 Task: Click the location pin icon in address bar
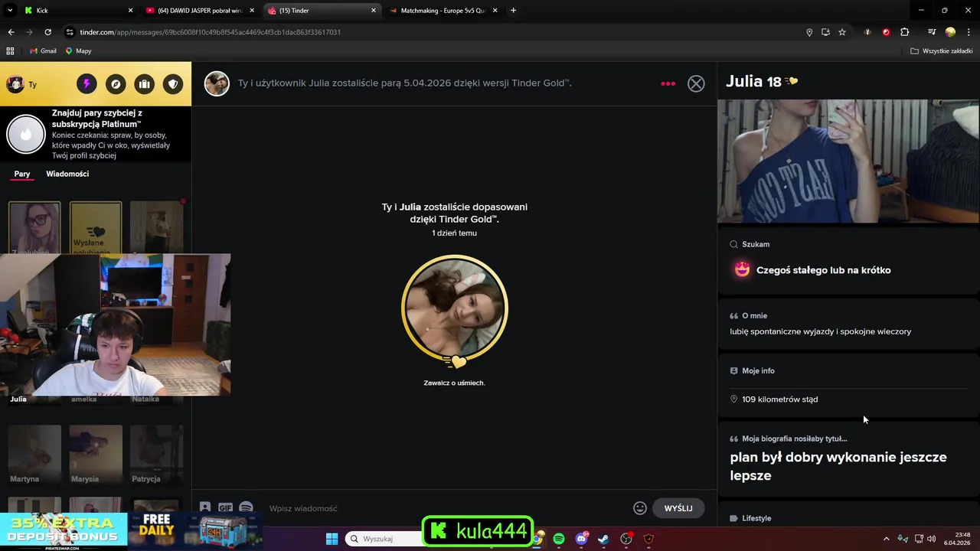coord(809,32)
